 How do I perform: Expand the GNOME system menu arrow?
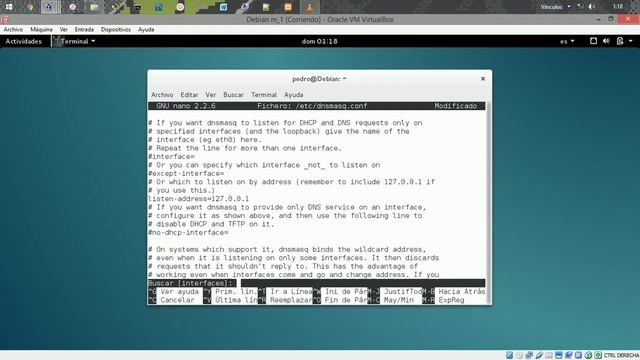coord(631,41)
